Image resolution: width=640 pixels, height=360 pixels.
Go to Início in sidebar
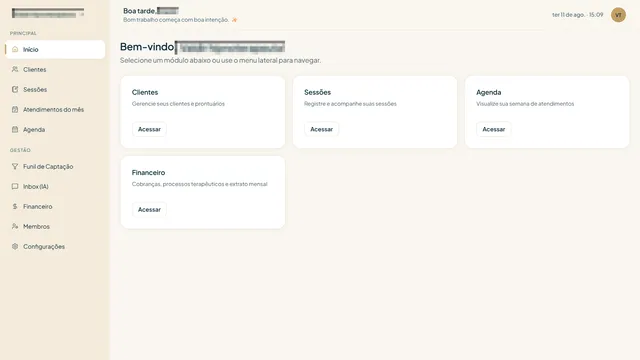(55, 49)
